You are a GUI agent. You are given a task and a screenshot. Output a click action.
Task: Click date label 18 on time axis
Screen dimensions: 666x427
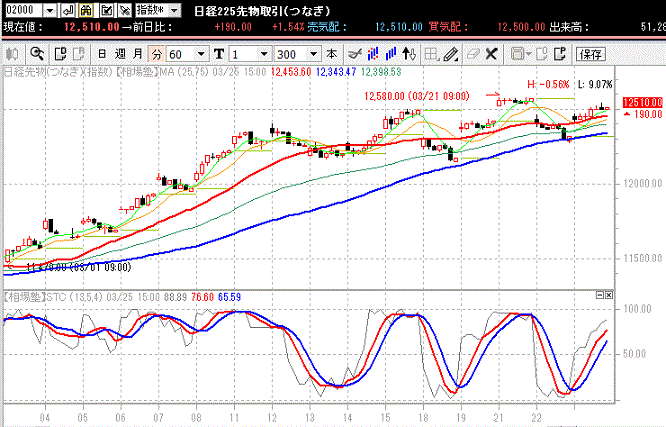point(423,418)
